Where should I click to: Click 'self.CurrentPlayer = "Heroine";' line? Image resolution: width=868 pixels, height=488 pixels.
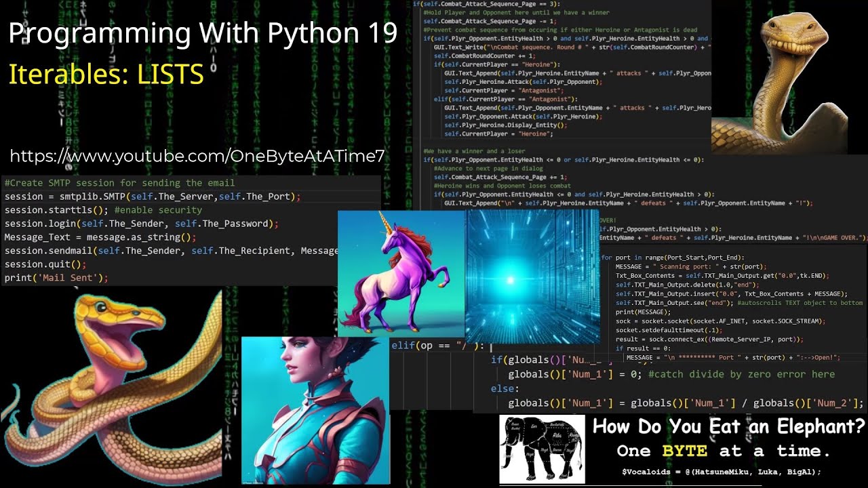(499, 134)
